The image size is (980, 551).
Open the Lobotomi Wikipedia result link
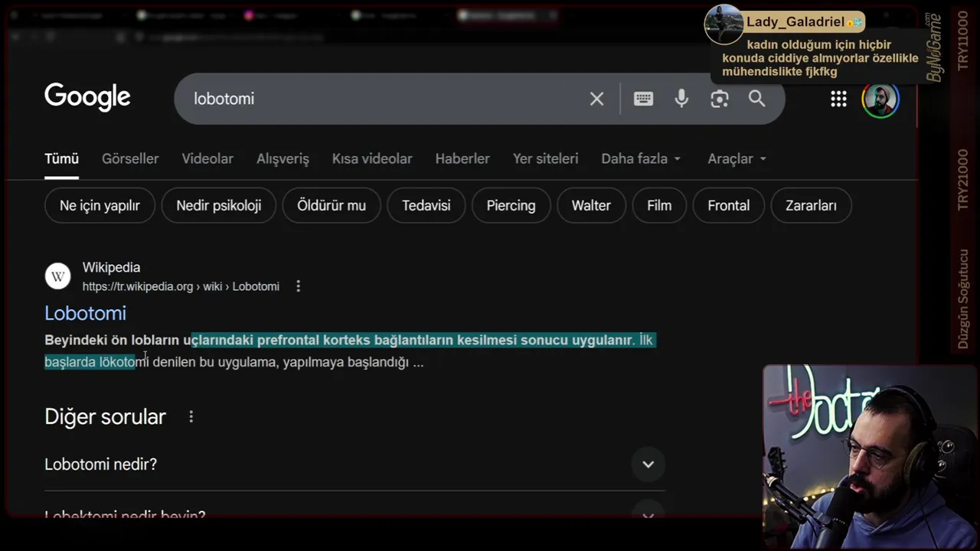pos(85,313)
